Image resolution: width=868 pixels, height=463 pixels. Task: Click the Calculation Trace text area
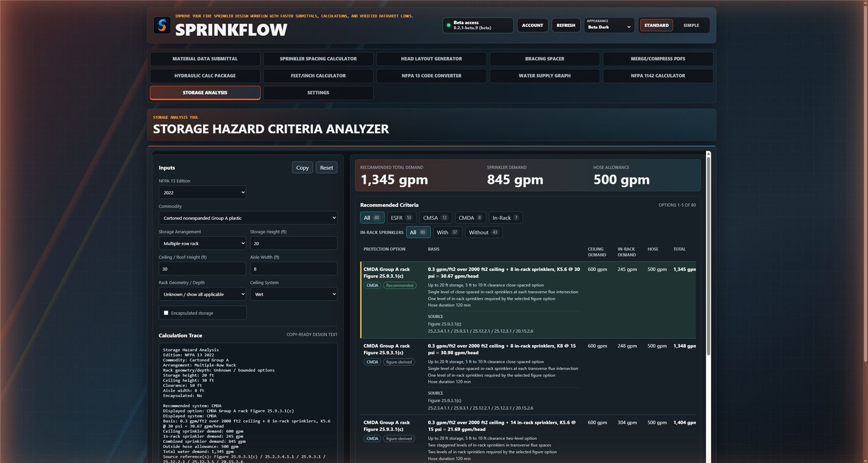pos(248,403)
